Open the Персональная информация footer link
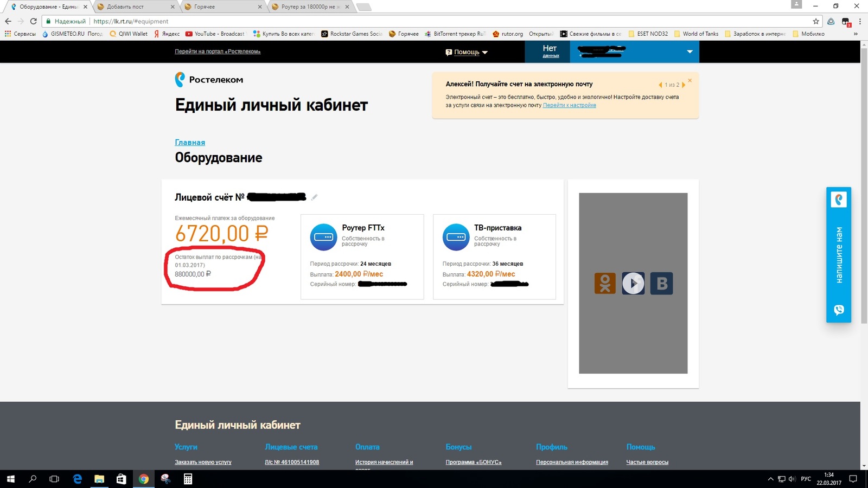868x488 pixels. pyautogui.click(x=572, y=462)
